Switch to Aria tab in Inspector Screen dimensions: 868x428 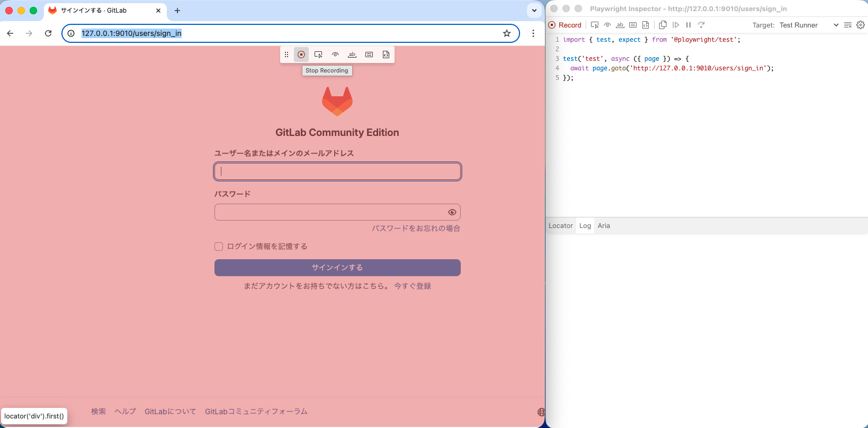click(x=604, y=225)
